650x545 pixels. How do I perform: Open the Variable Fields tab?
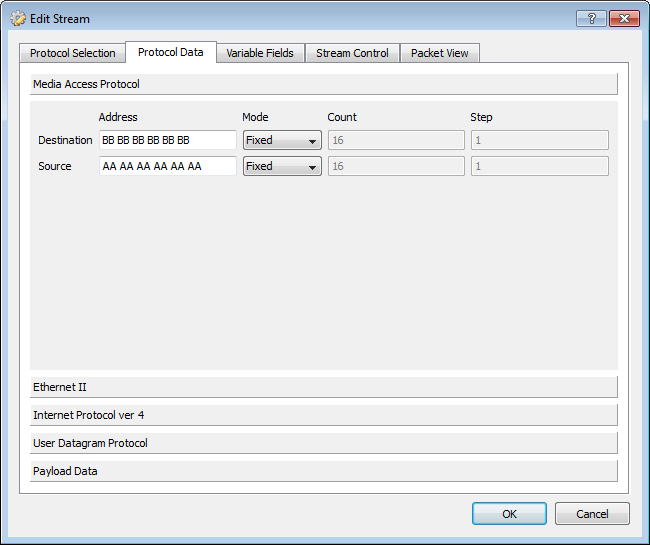pyautogui.click(x=260, y=53)
